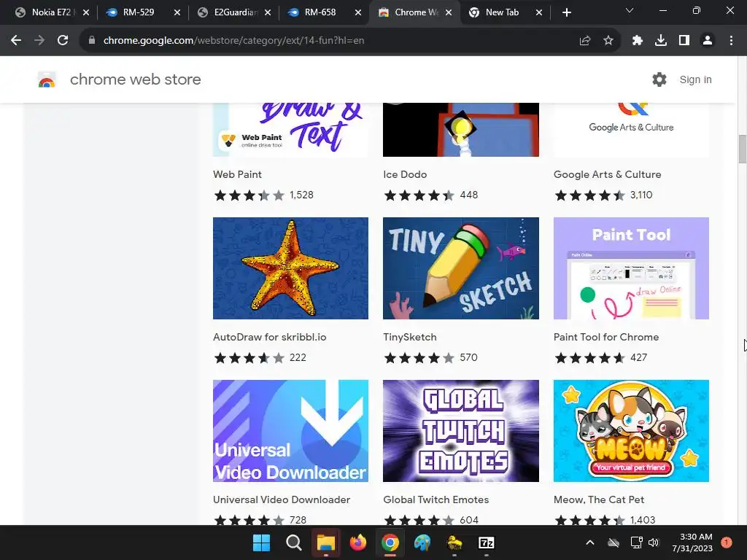The width and height of the screenshot is (747, 560).
Task: Open the 7-Zip taskbar icon
Action: click(x=486, y=542)
